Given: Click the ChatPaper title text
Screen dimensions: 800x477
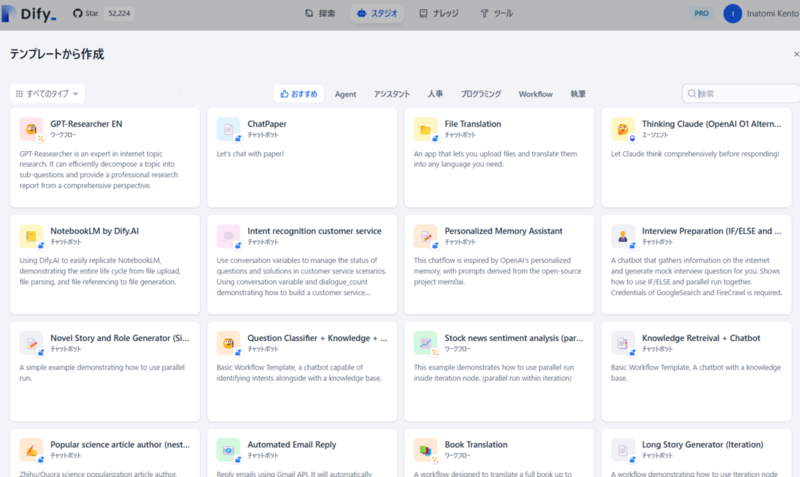Looking at the screenshot, I should pos(267,124).
